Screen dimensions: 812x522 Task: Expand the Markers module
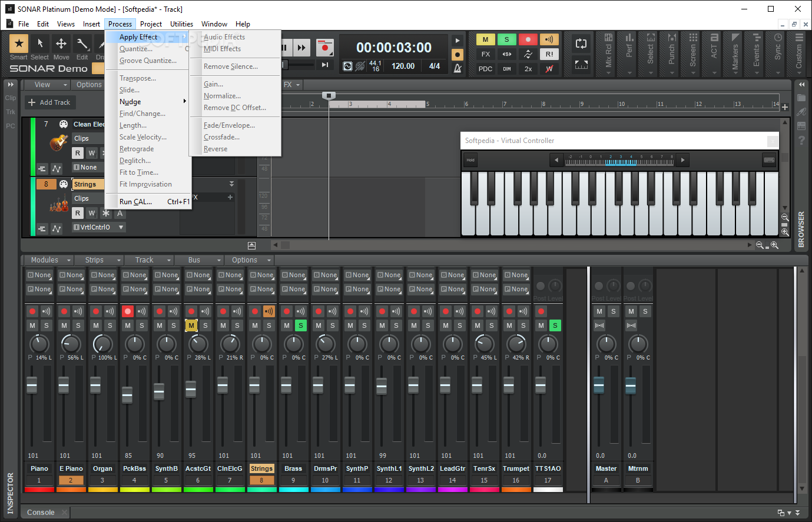point(735,54)
